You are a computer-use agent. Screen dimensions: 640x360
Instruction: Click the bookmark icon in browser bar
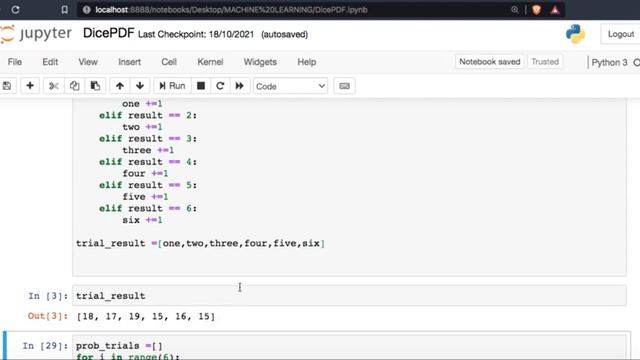coord(64,9)
